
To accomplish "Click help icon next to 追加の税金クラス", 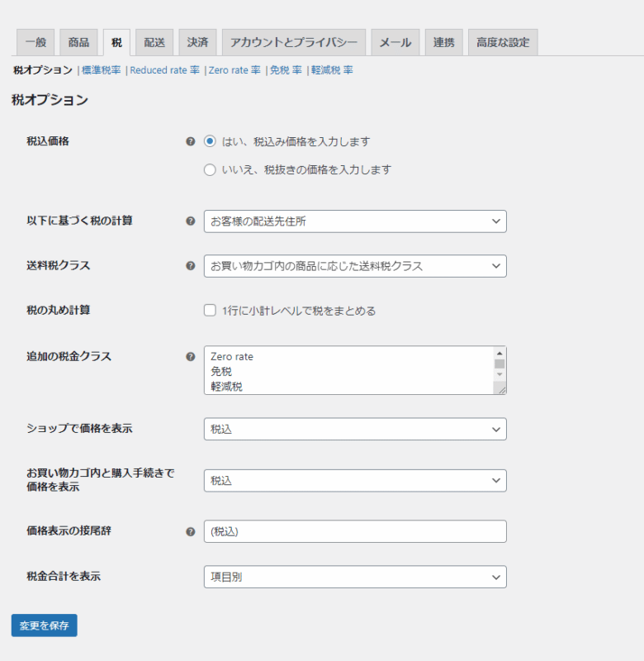I will 191,357.
